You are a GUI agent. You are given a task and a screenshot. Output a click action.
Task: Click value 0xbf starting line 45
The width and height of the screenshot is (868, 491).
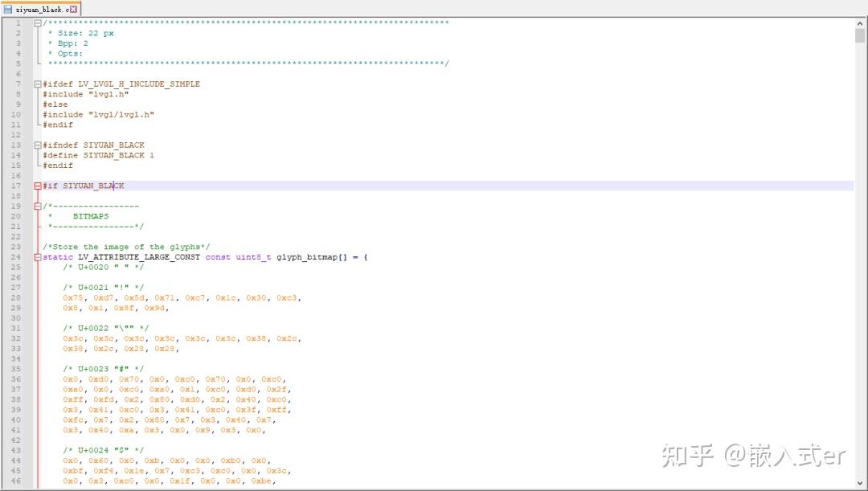(x=72, y=471)
